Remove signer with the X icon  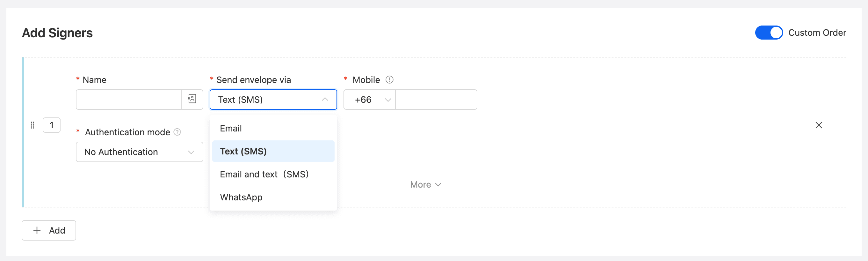tap(819, 125)
